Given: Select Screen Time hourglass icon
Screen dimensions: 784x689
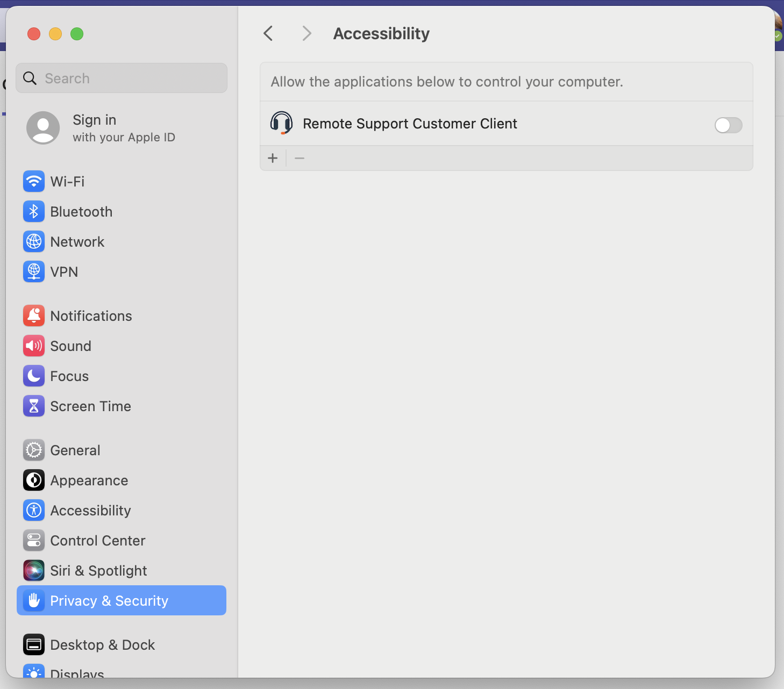Looking at the screenshot, I should (x=34, y=406).
